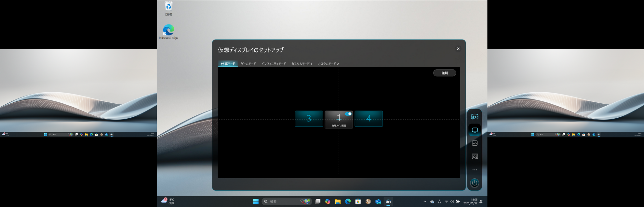
Task: Click the IME 'A' input mode indicator
Action: coord(439,201)
